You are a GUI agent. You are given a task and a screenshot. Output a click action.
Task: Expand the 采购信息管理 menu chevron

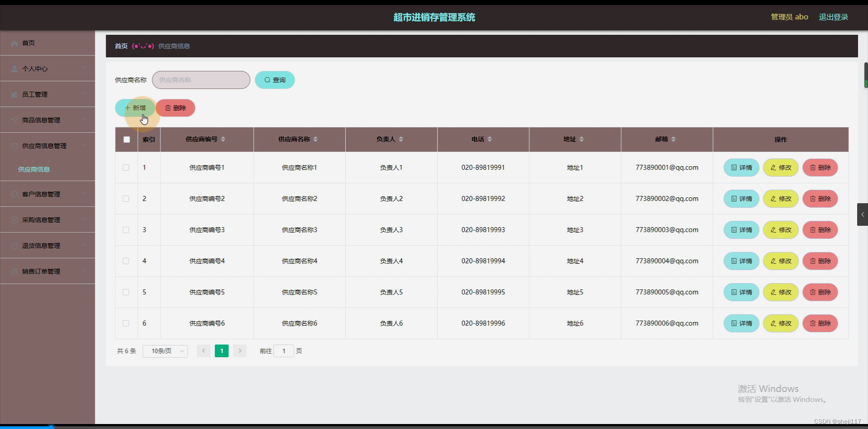click(84, 219)
